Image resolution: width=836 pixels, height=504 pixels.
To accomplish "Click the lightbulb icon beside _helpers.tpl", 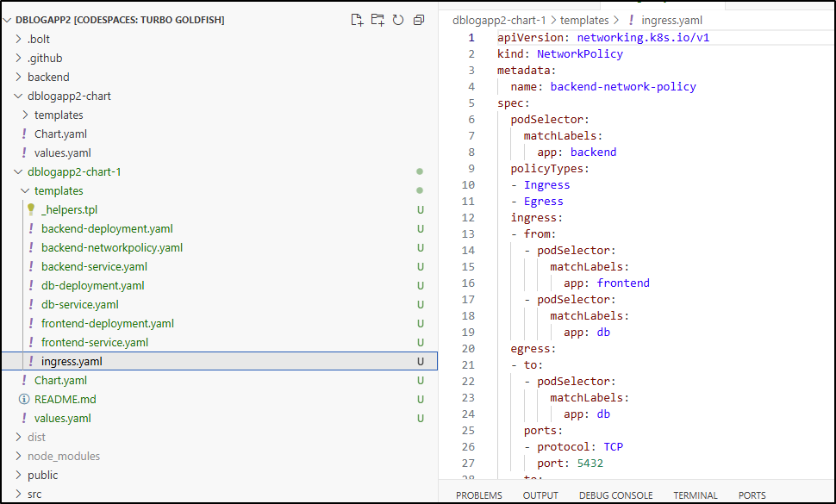I will point(31,209).
